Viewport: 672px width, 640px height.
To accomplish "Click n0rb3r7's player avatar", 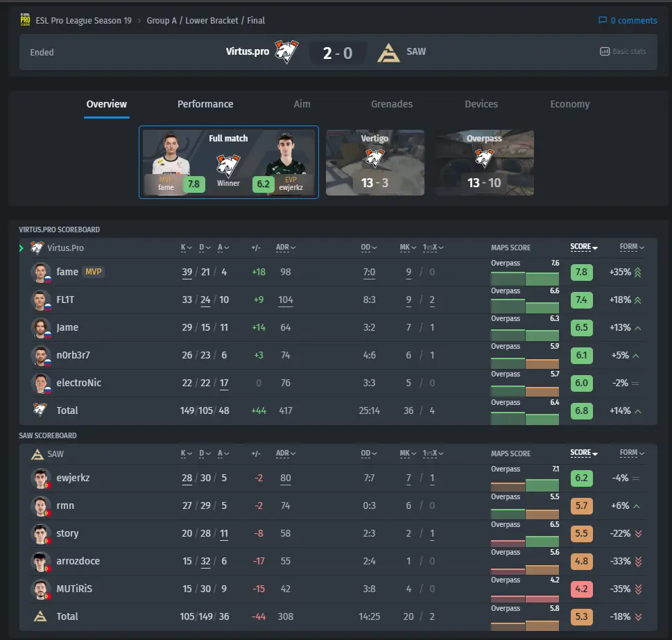I will coord(41,356).
